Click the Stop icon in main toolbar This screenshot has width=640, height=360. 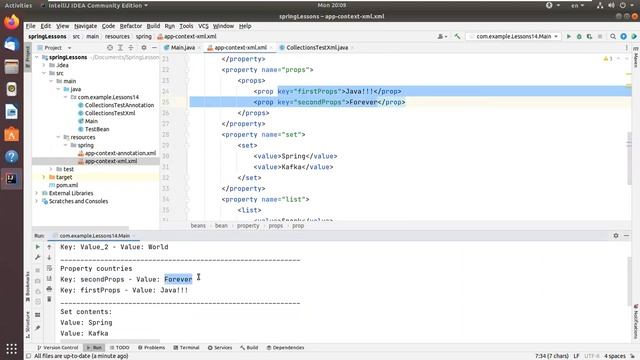600,37
